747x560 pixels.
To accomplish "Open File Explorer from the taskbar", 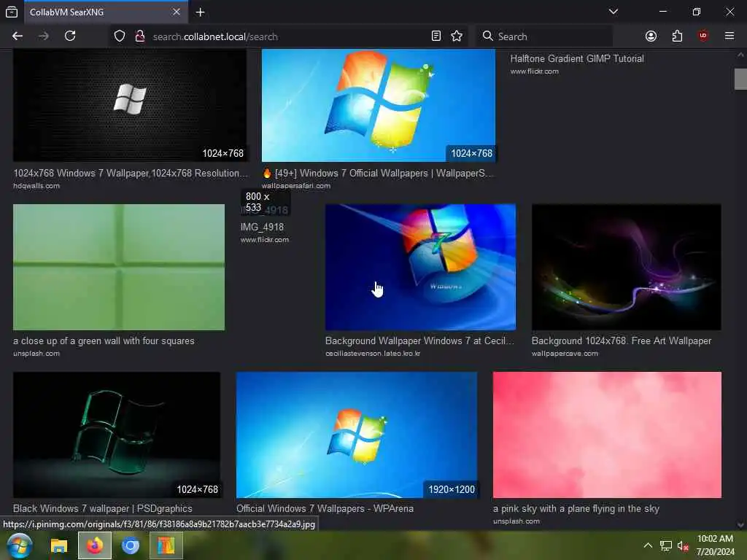I will pyautogui.click(x=59, y=545).
